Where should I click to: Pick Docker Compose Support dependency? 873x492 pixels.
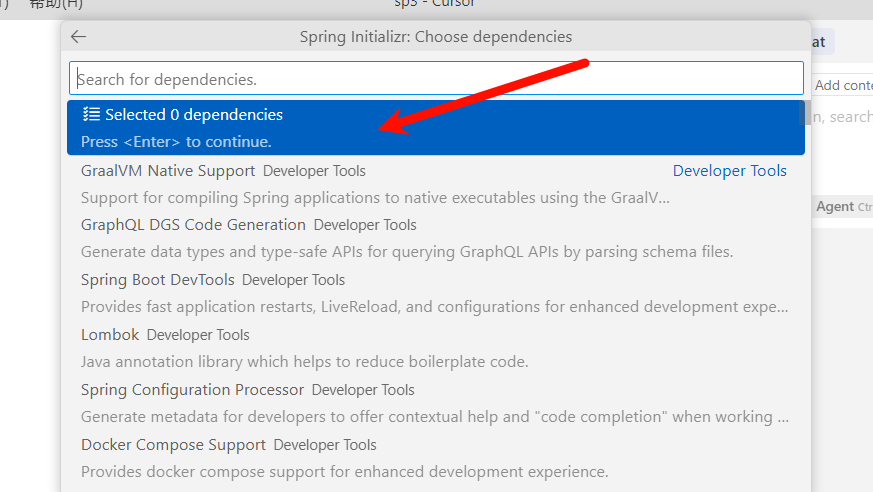tap(436, 458)
